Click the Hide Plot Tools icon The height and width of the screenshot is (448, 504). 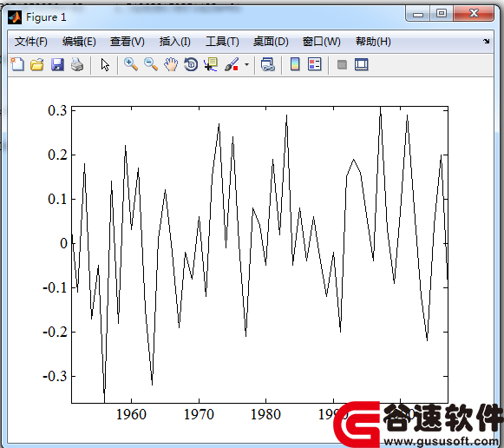pos(342,64)
